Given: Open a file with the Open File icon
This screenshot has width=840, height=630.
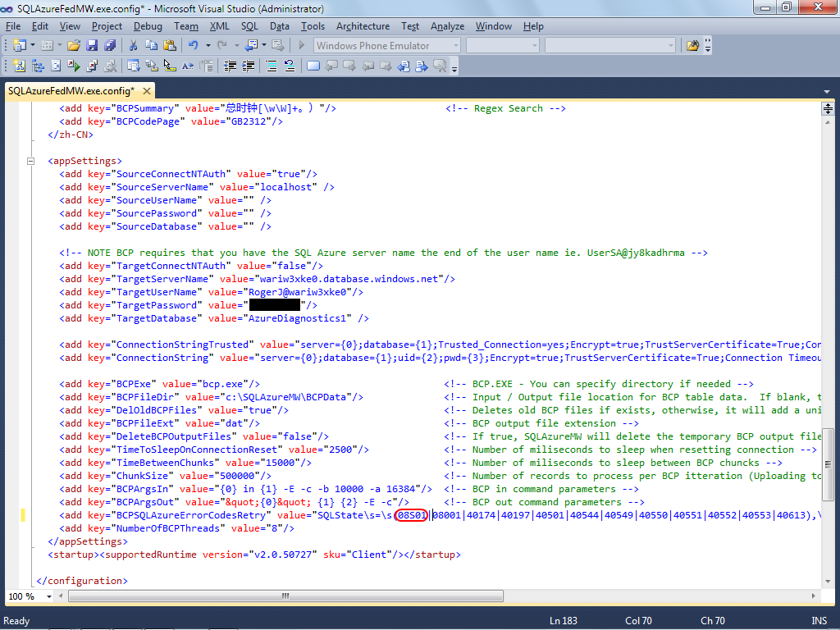Looking at the screenshot, I should tap(74, 46).
